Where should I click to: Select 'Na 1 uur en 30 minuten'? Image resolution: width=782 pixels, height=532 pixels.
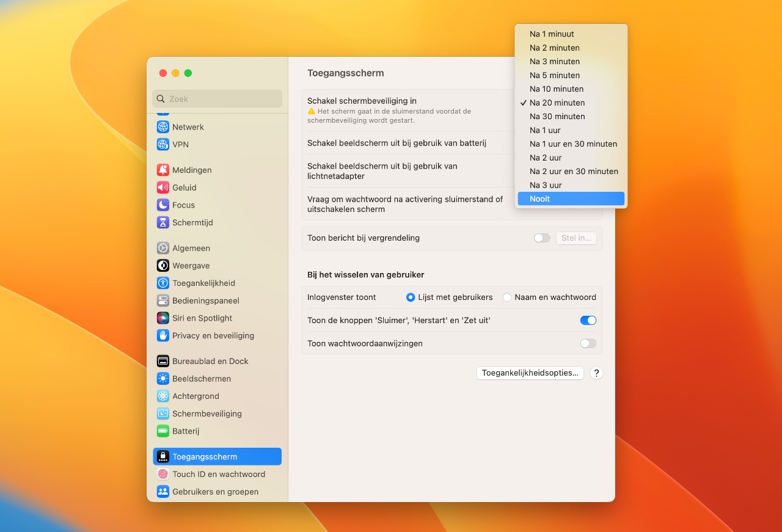click(573, 144)
